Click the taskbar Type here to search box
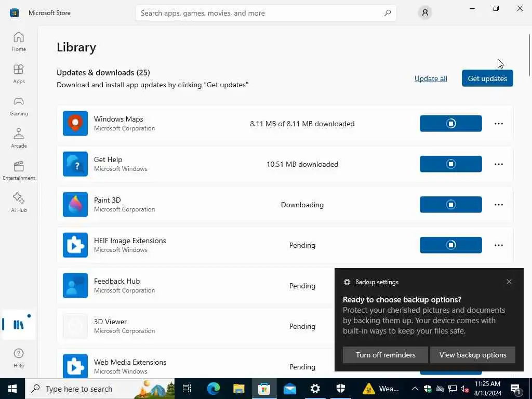 click(x=100, y=389)
